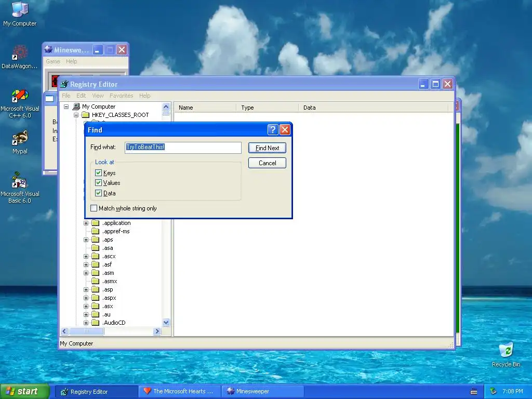Image resolution: width=532 pixels, height=399 pixels.
Task: Toggle the Data checkbox
Action: (x=98, y=193)
